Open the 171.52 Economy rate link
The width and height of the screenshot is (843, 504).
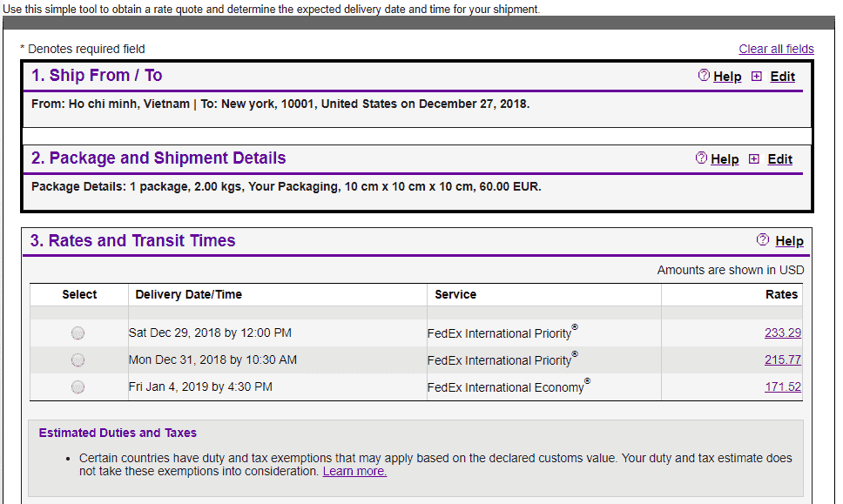(783, 386)
